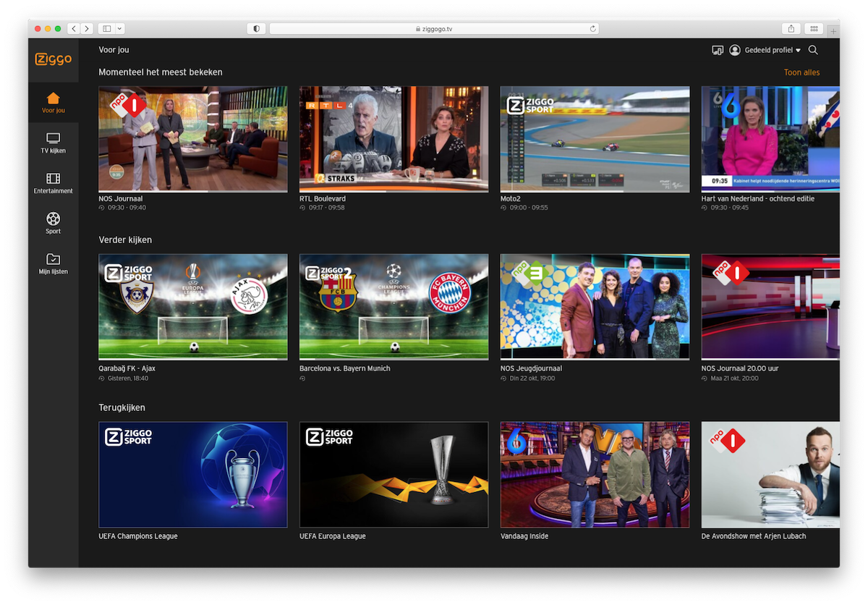Reload the page with refresh icon
This screenshot has height=605, width=868.
pos(593,29)
